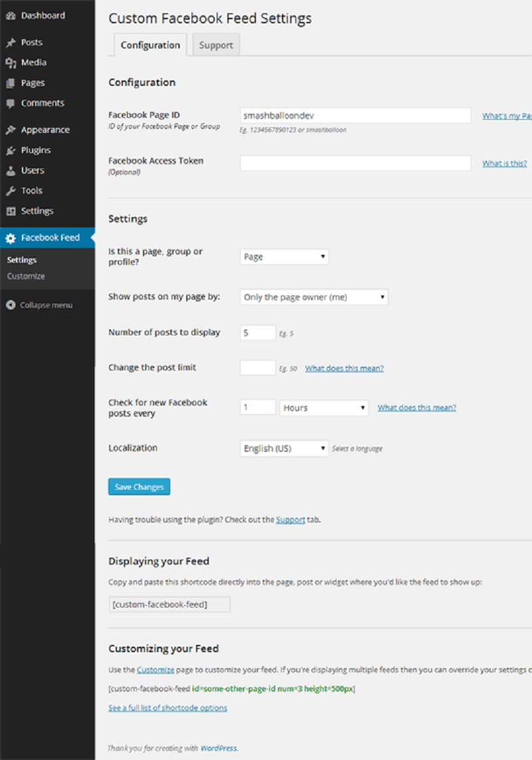Open the Settings submenu under Facebook Feed
The image size is (532, 760).
click(x=22, y=260)
